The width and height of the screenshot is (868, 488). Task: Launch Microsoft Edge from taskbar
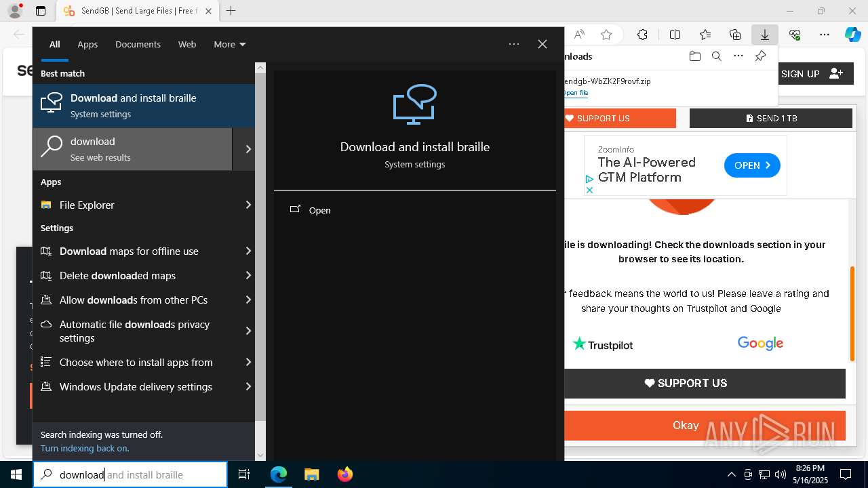click(279, 474)
